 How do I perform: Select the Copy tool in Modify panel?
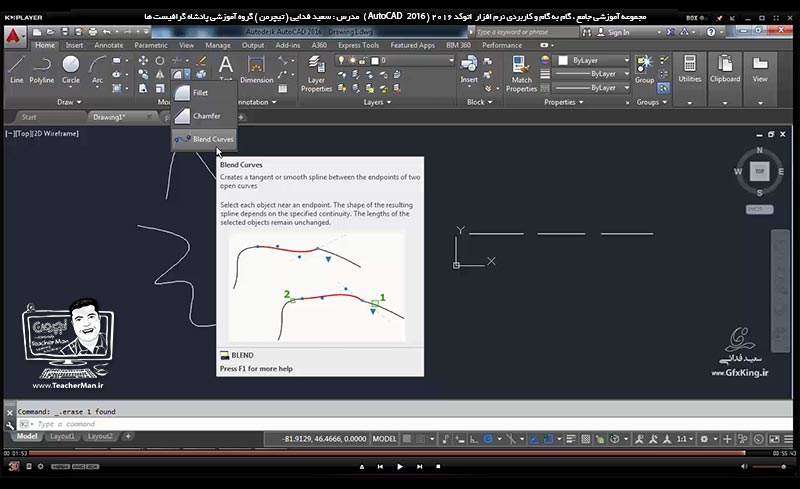(143, 75)
